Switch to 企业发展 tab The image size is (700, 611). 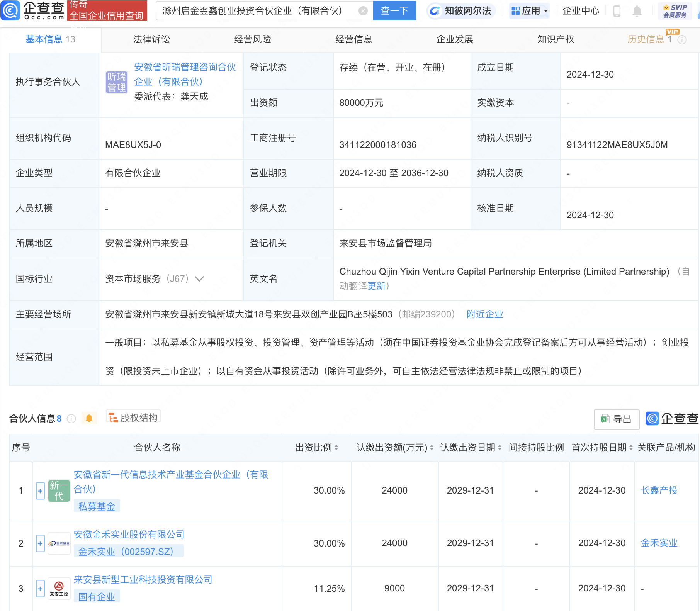coord(455,39)
